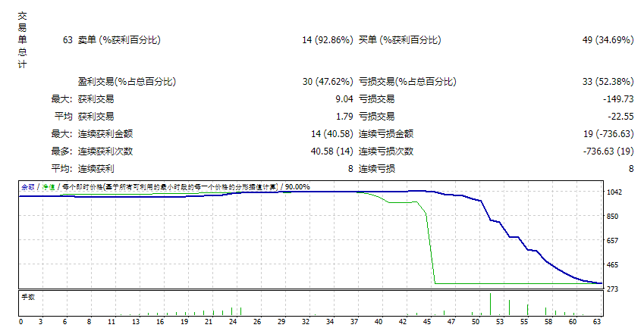Screen dimensions: 644x331
Task: Select the largest profit value 9.04
Action: pyautogui.click(x=344, y=99)
